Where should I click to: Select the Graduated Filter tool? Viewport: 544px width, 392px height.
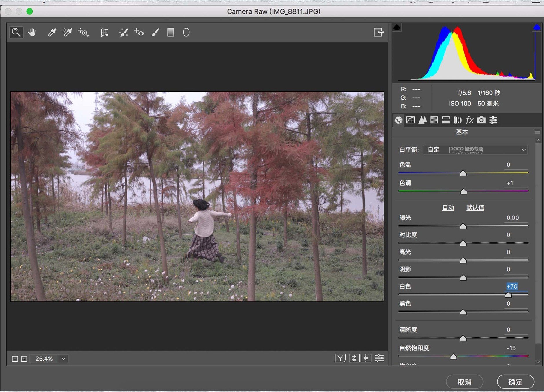click(171, 32)
